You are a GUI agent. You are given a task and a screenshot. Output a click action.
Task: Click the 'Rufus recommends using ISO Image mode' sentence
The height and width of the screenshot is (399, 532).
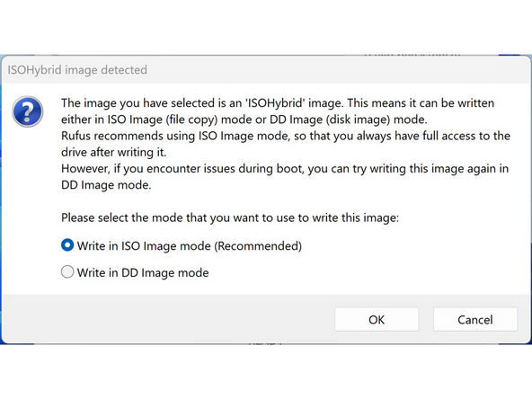(x=286, y=144)
